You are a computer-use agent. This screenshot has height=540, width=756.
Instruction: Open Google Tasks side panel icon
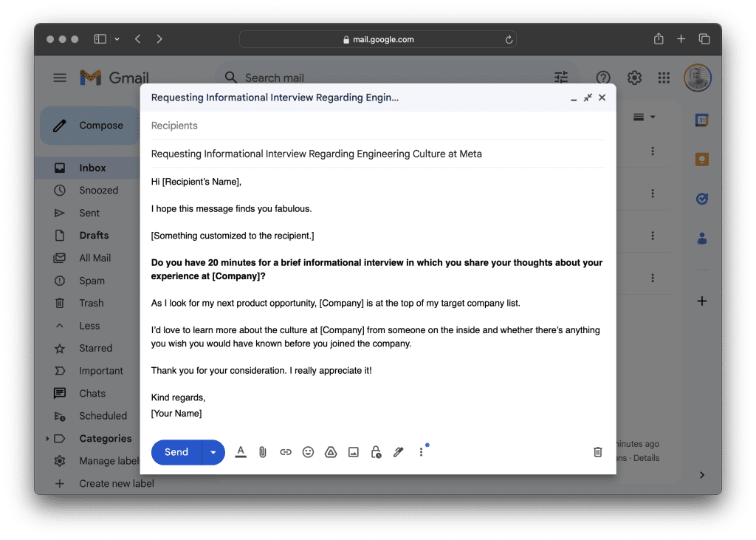point(702,199)
